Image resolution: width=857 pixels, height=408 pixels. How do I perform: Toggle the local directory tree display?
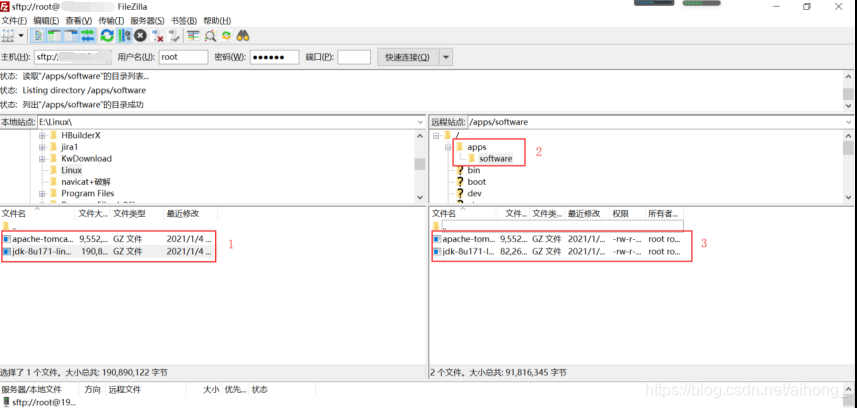coord(54,36)
